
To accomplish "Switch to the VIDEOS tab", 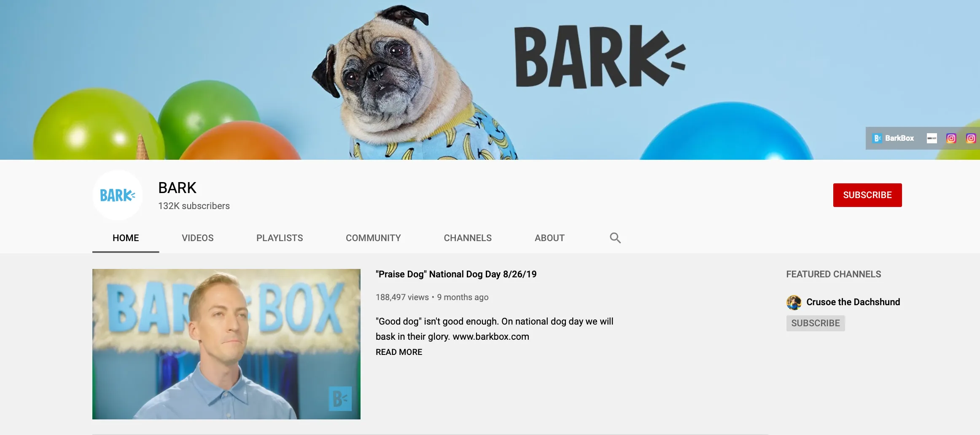I will click(198, 238).
